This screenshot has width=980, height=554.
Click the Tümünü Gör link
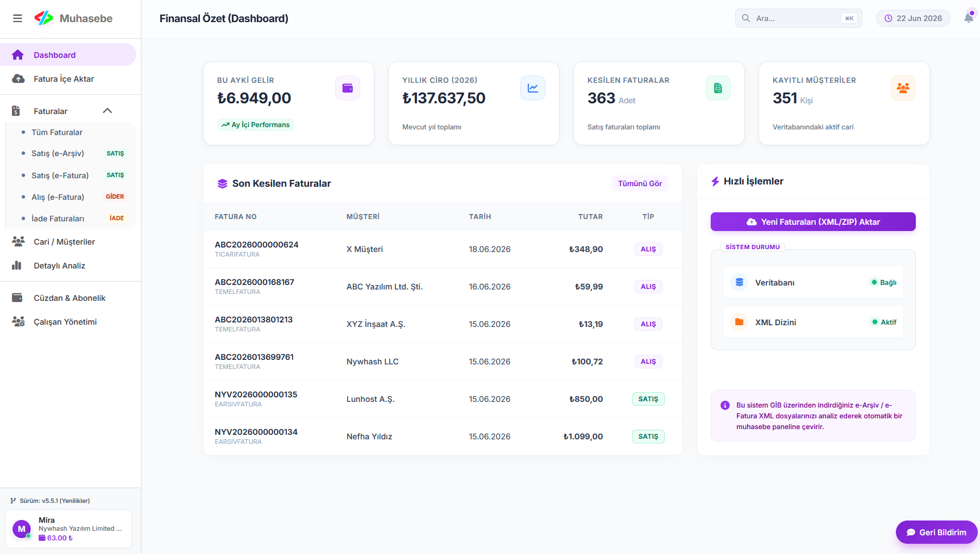[x=640, y=183]
